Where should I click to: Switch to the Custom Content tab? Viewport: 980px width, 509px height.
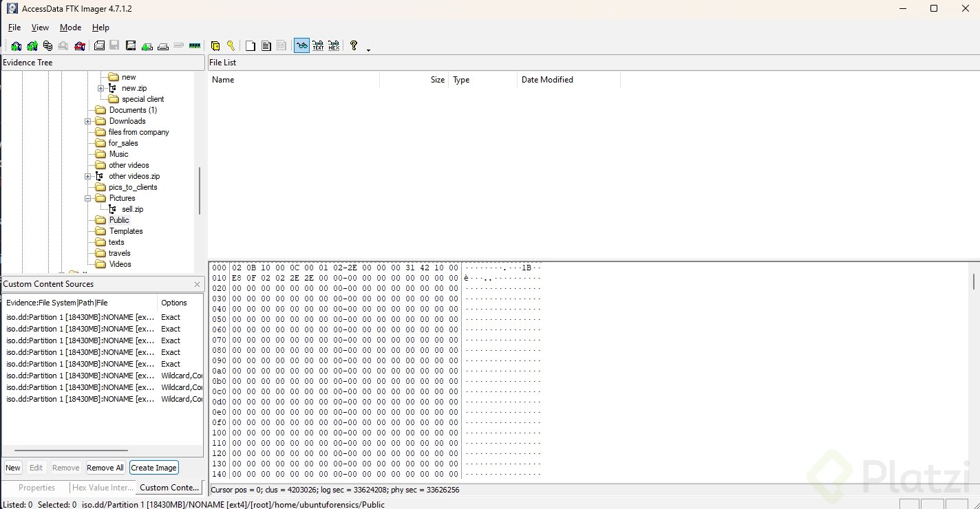point(169,488)
